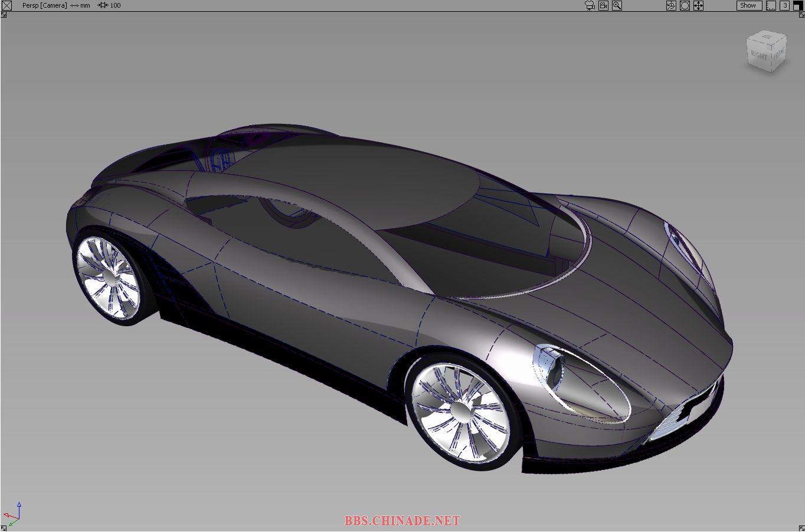Click the video camera view icon
805x532 pixels.
[x=603, y=5]
